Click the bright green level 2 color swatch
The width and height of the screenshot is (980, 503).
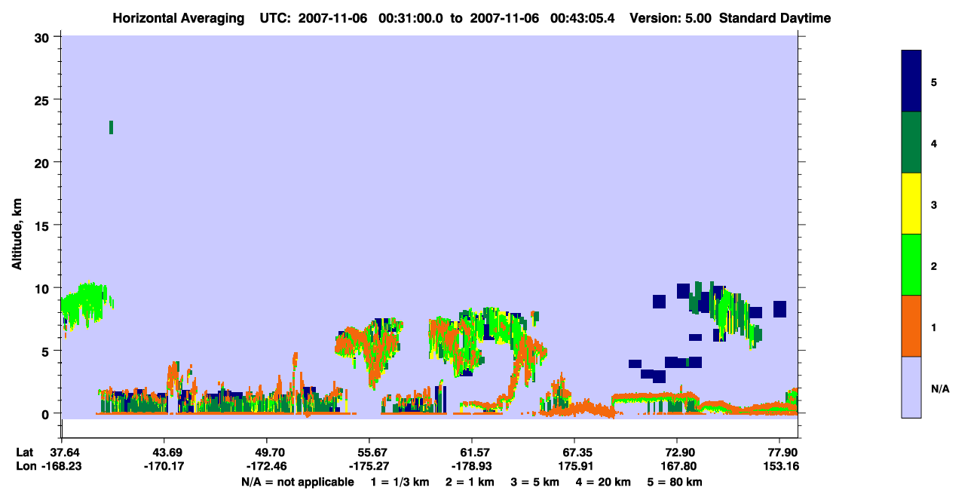pos(911,265)
